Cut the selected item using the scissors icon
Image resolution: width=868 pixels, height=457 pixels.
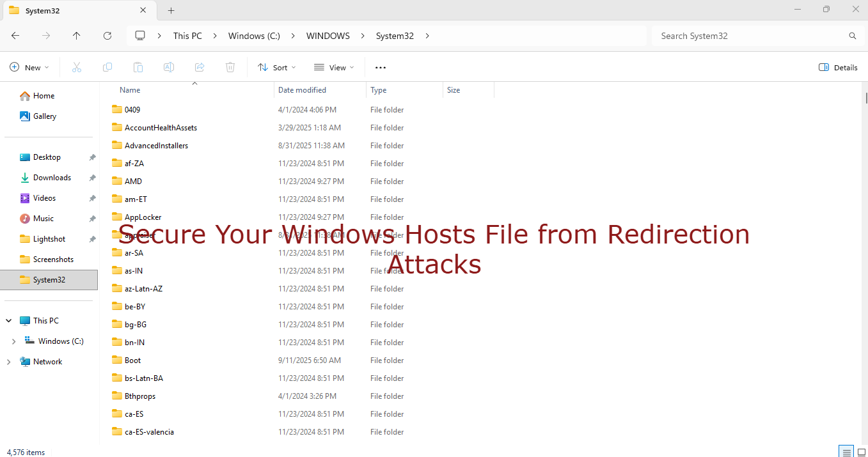(x=76, y=67)
